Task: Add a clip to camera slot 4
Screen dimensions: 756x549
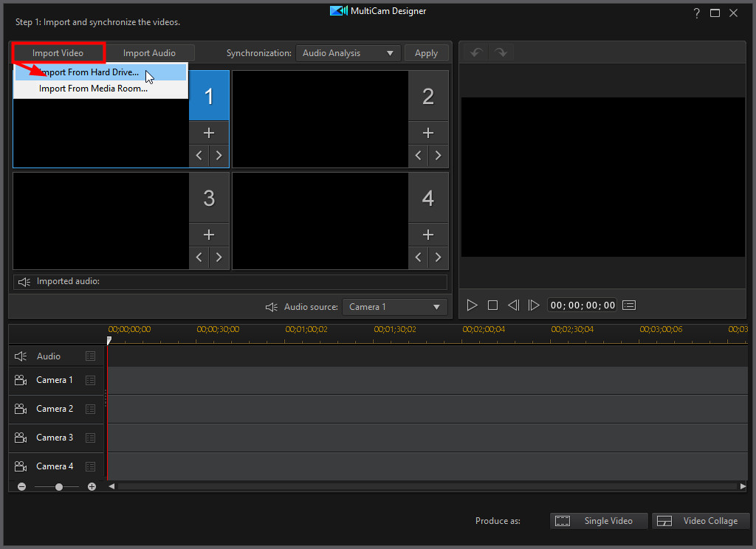Action: 428,235
